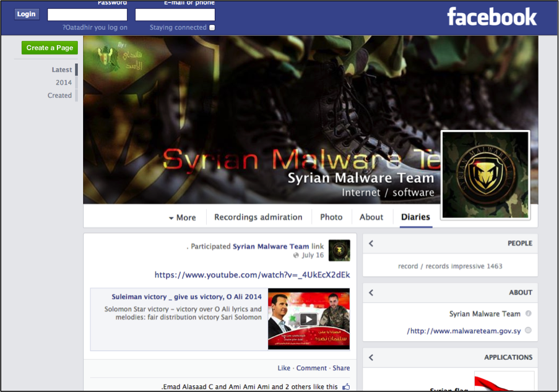Click the ABOUT section heading
Image resolution: width=559 pixels, height=392 pixels.
click(x=521, y=292)
